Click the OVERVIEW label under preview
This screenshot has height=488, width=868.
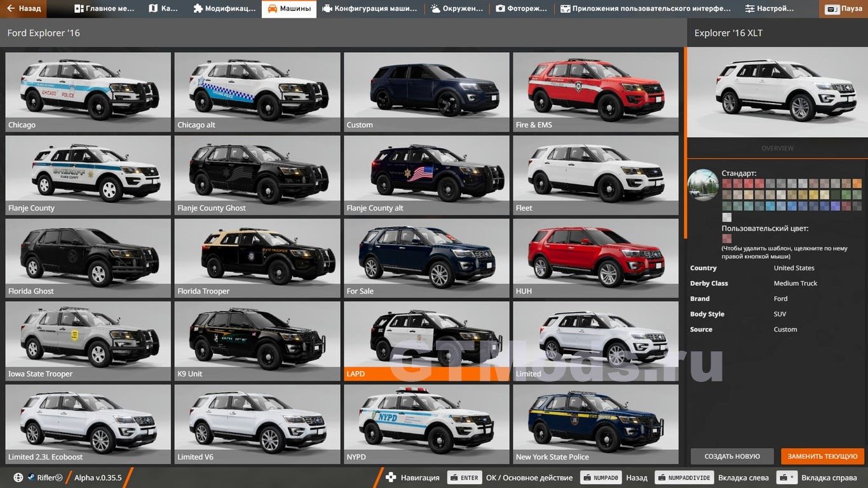[x=778, y=148]
